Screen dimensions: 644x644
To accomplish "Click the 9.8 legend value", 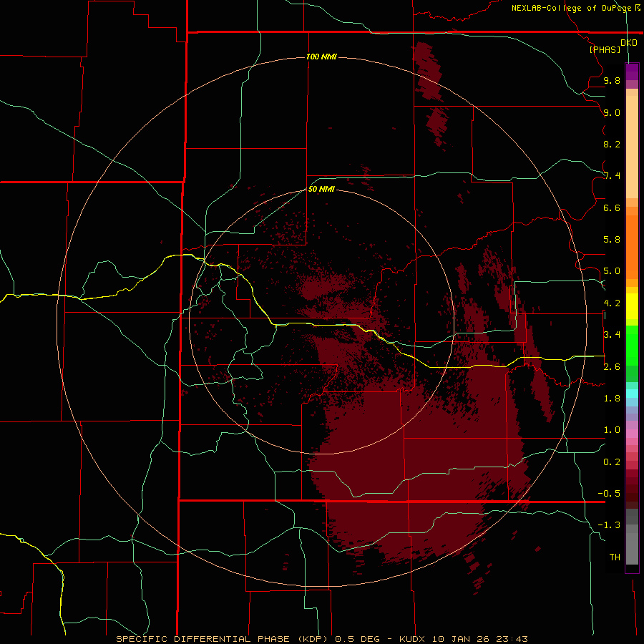I will 612,80.
